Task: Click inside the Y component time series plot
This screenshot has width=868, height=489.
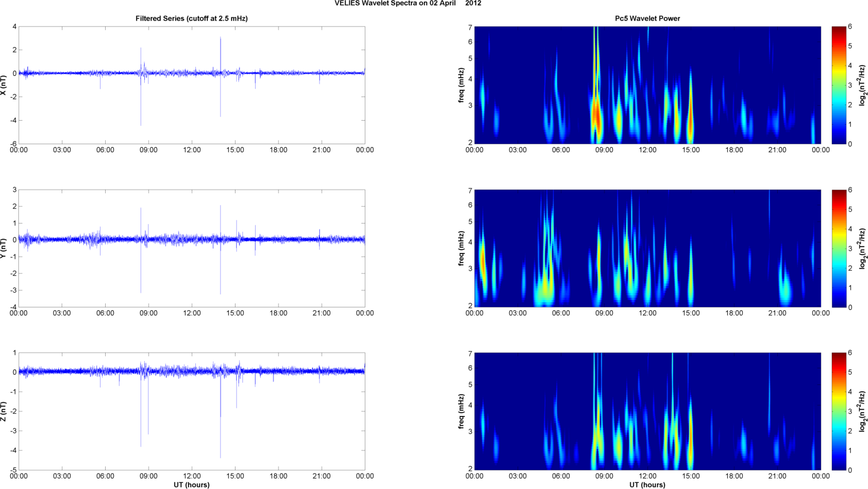Action: 191,248
